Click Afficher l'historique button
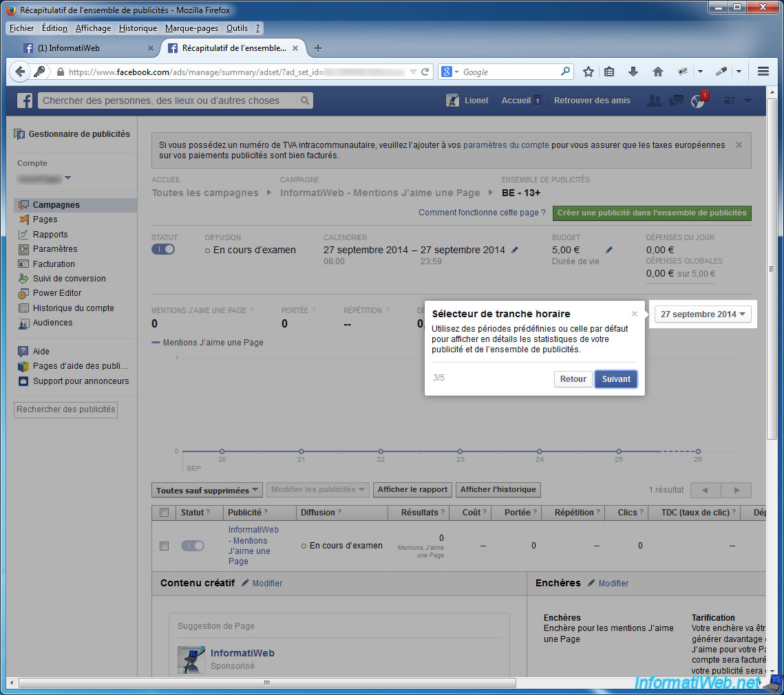The height and width of the screenshot is (695, 784). point(498,489)
